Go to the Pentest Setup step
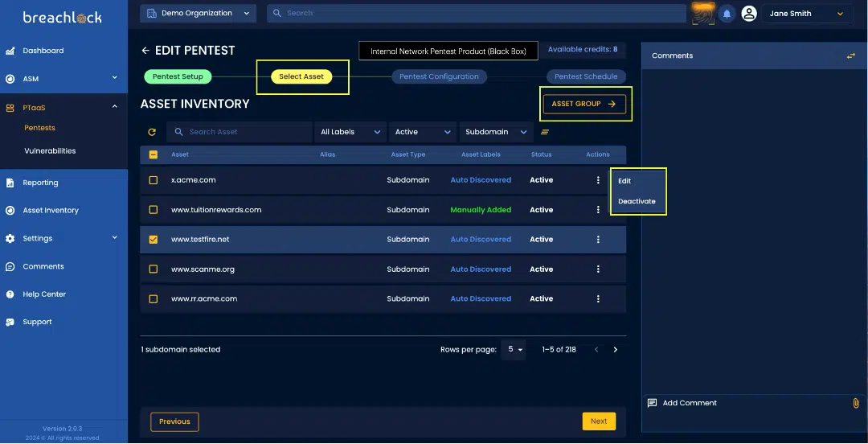Viewport: 868px width, 444px height. 178,77
